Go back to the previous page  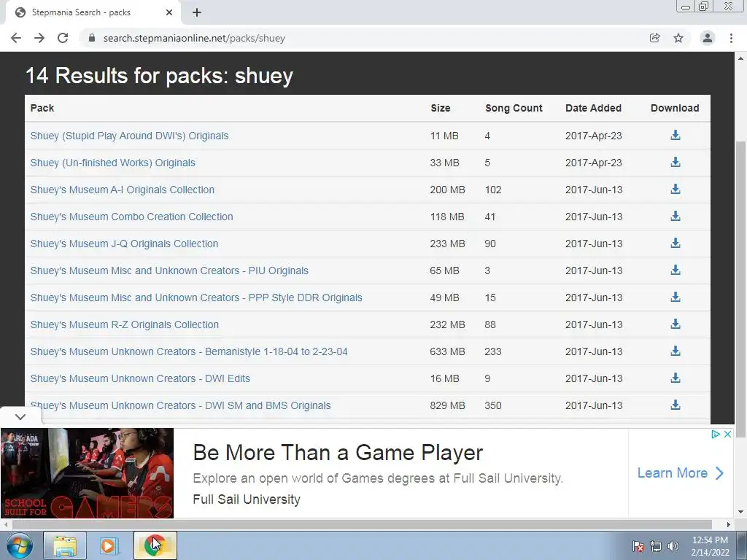point(16,38)
